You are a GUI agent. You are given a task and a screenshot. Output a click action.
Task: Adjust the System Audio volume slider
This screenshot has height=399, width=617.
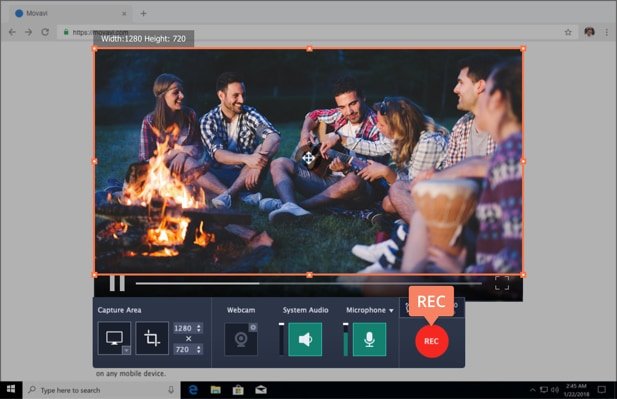point(281,339)
